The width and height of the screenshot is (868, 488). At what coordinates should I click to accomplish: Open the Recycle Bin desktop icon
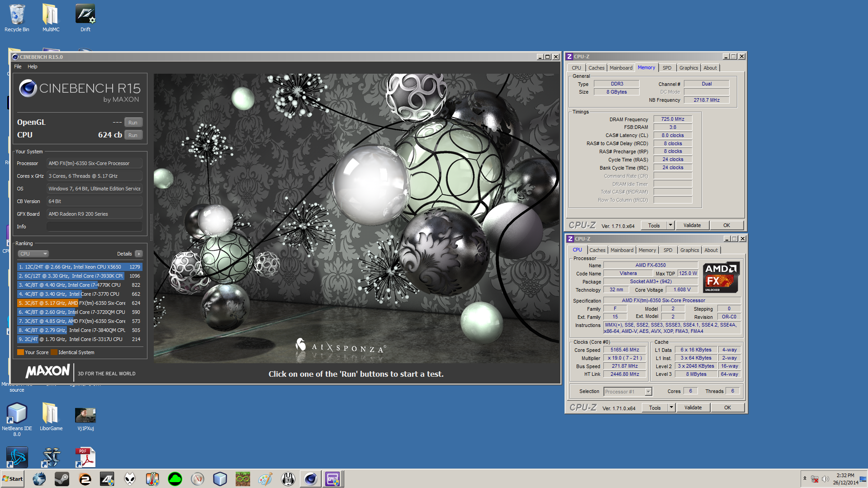[17, 18]
